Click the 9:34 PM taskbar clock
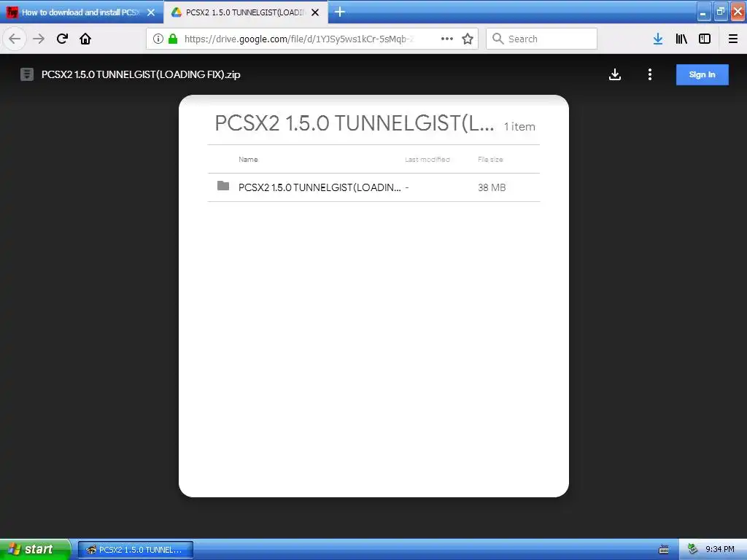Viewport: 747px width, 560px height. point(720,550)
